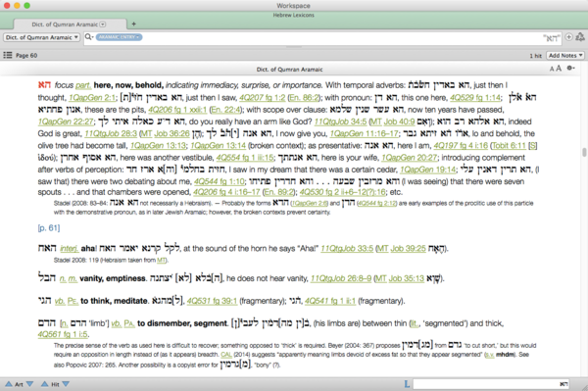Add a new tab with plus
Viewport: 588px width, 391px height.
(x=134, y=24)
